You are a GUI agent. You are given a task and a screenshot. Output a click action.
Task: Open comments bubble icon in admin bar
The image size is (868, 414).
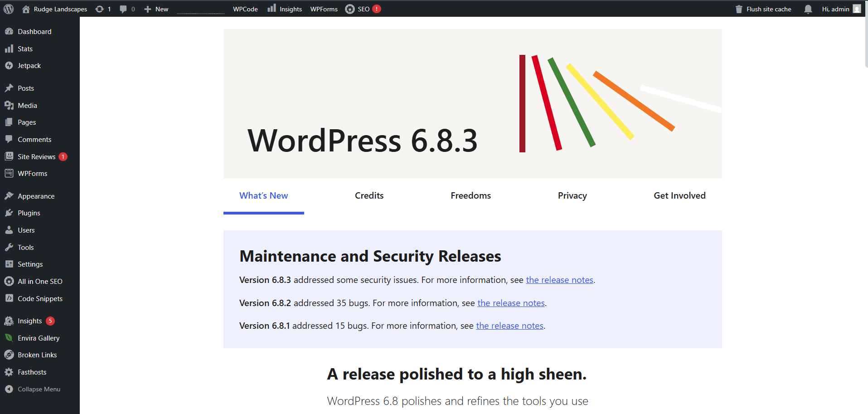click(123, 9)
